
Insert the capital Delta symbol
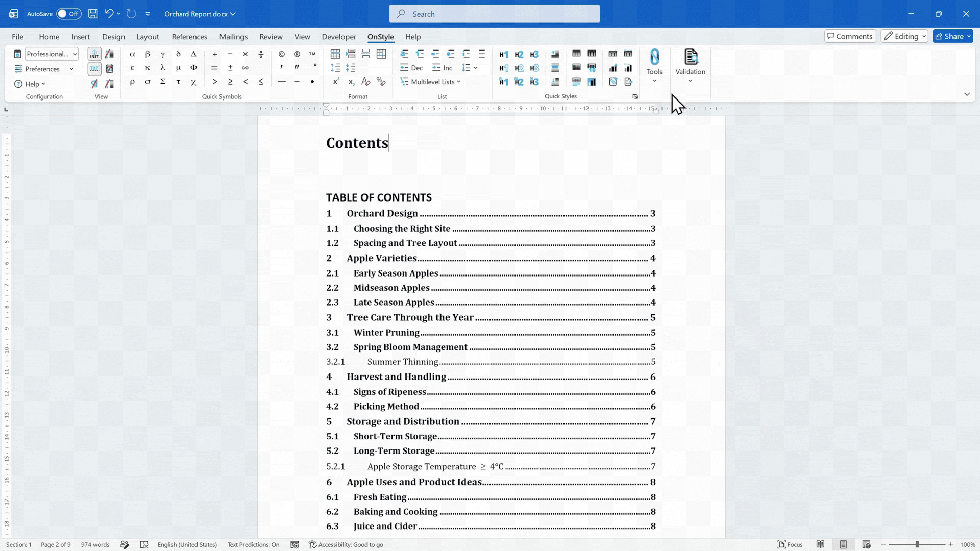pyautogui.click(x=193, y=54)
